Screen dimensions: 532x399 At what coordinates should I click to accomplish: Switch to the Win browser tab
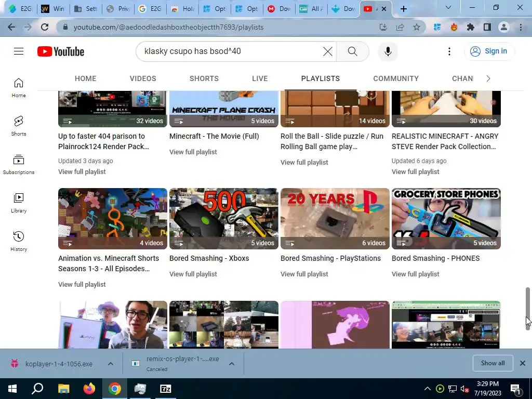[54, 9]
